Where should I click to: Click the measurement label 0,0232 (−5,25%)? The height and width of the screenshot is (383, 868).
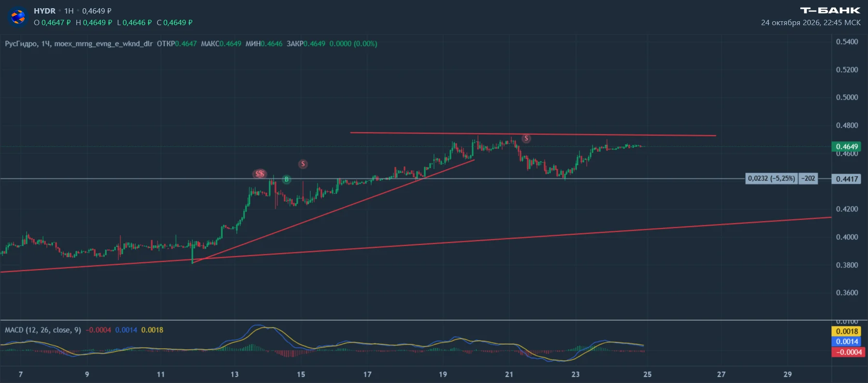coord(771,178)
